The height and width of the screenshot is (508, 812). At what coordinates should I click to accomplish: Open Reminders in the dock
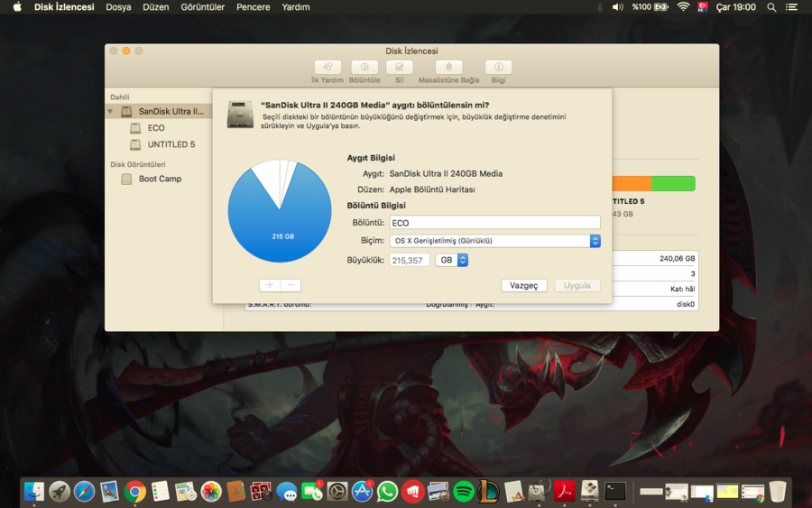click(x=160, y=491)
